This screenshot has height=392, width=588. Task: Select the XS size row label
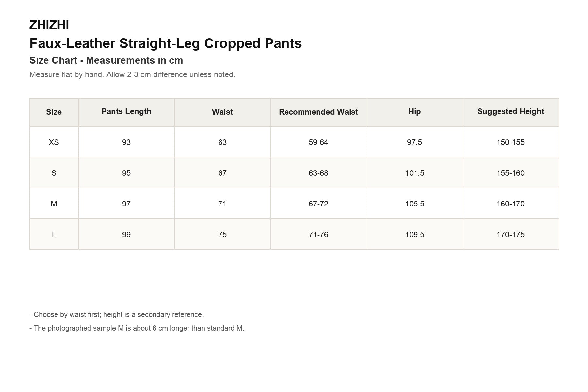[x=54, y=142]
